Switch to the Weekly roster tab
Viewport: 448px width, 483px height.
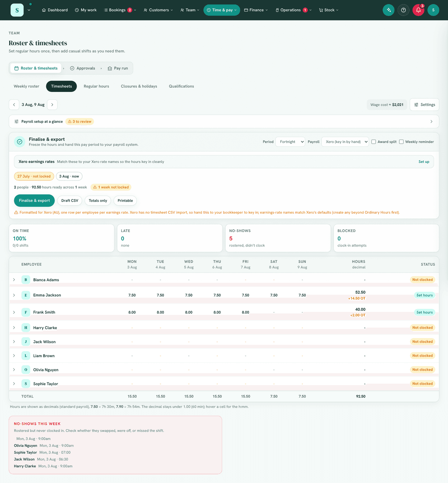point(27,86)
